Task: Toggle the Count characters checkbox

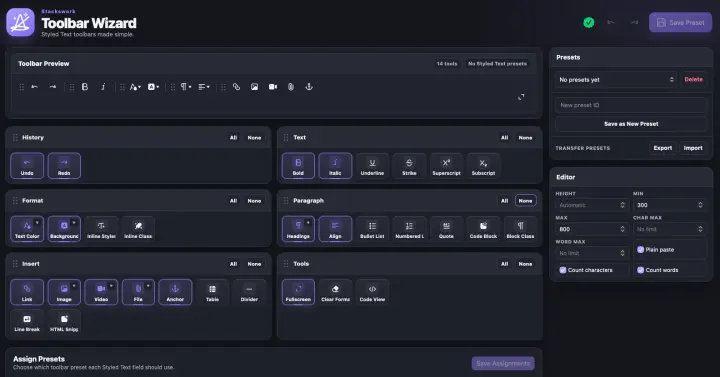Action: pyautogui.click(x=562, y=270)
